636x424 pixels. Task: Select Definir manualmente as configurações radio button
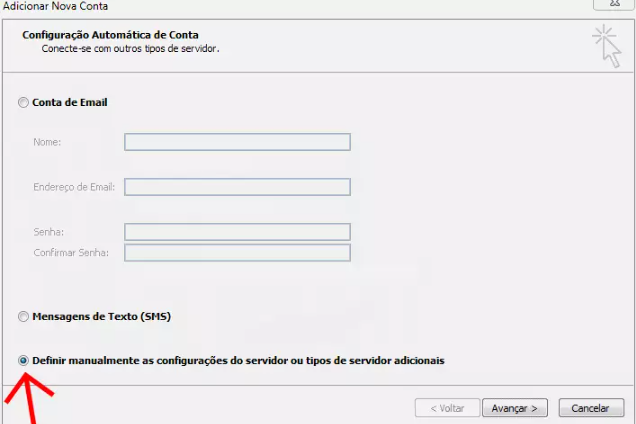24,360
